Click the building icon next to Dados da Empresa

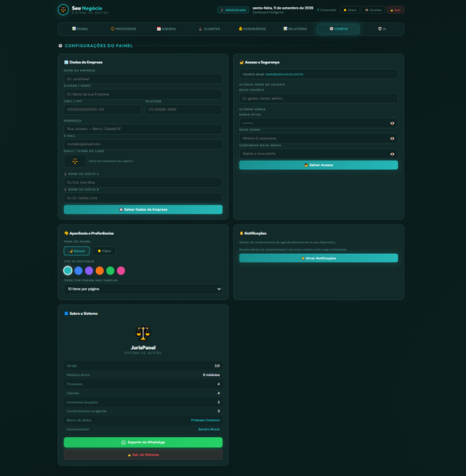pos(66,62)
